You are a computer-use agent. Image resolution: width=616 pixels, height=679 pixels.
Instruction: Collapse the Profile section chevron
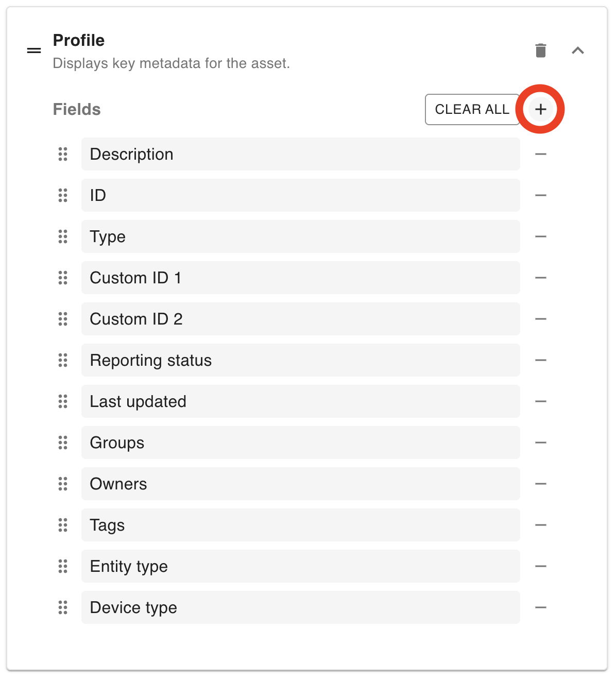(578, 50)
